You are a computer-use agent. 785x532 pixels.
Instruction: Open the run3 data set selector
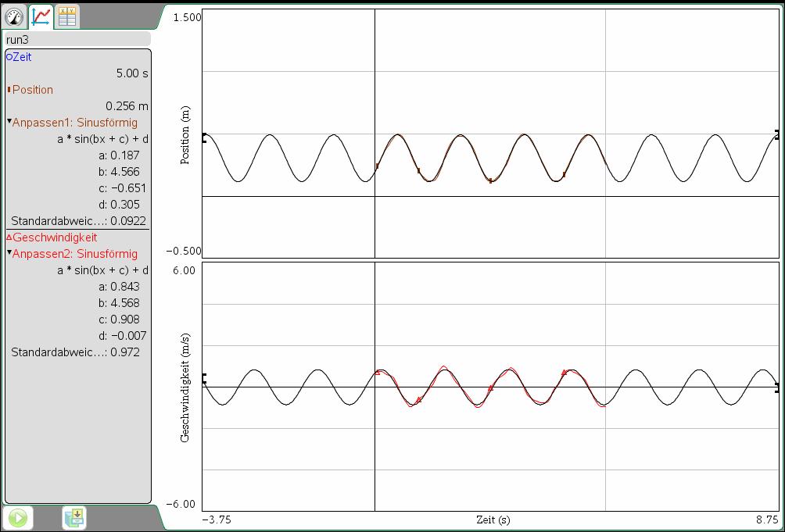77,39
